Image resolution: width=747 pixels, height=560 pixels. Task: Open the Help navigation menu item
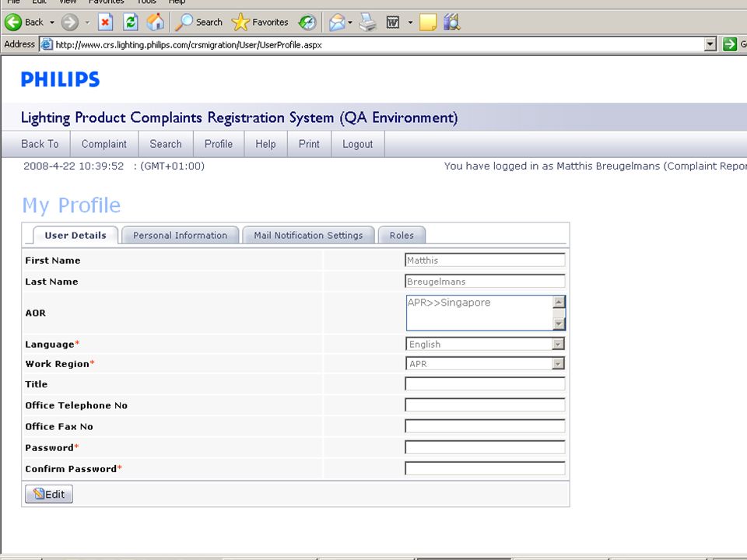tap(265, 144)
